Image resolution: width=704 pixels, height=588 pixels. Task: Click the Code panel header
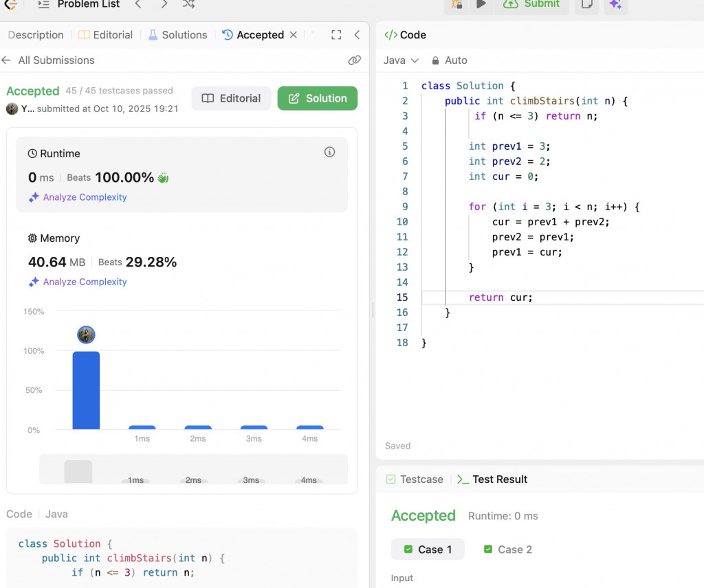(x=405, y=35)
